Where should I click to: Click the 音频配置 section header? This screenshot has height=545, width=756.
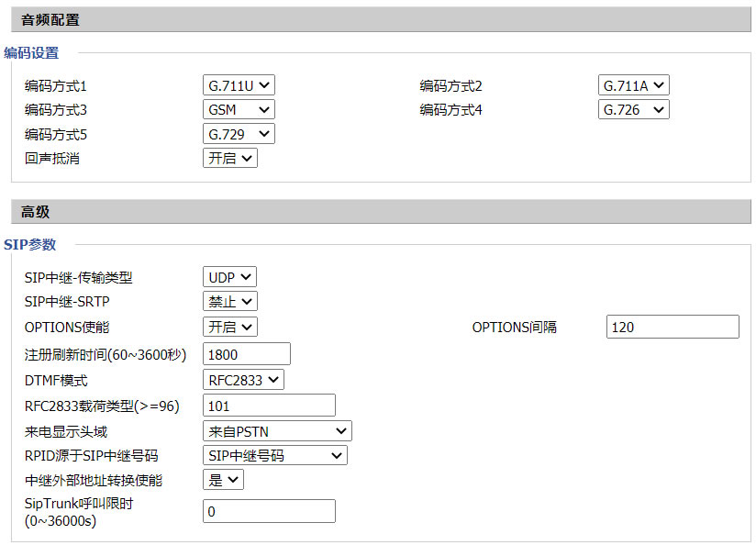[x=50, y=19]
